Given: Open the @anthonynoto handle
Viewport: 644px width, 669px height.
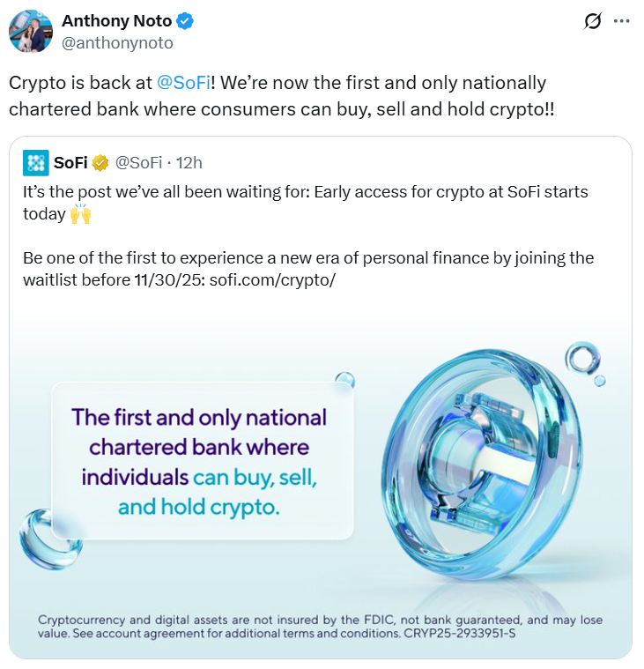Looking at the screenshot, I should point(117,42).
